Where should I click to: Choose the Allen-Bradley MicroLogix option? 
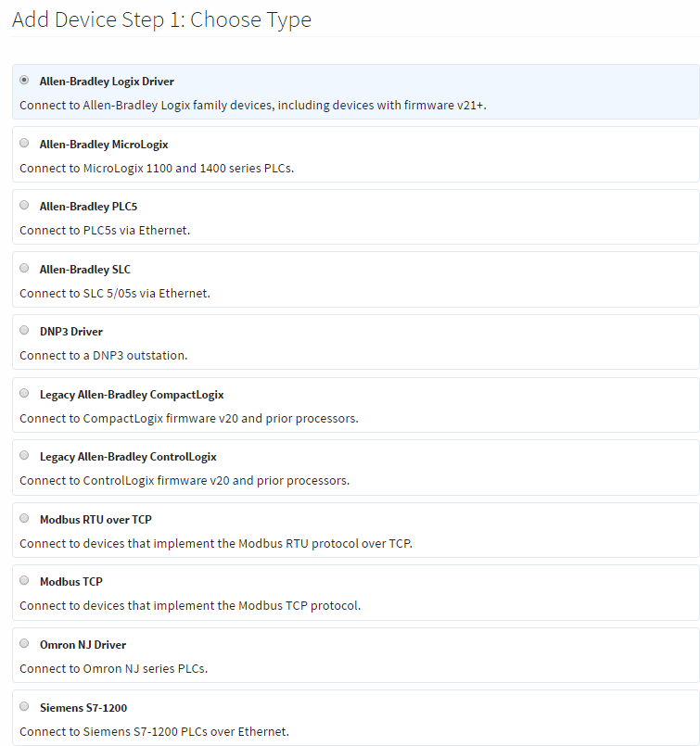[23, 143]
